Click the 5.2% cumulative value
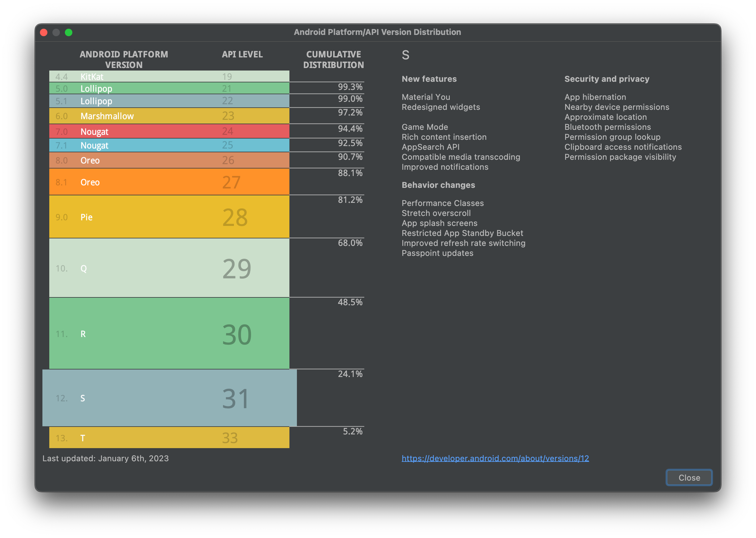Viewport: 756px width, 538px height. pyautogui.click(x=352, y=431)
